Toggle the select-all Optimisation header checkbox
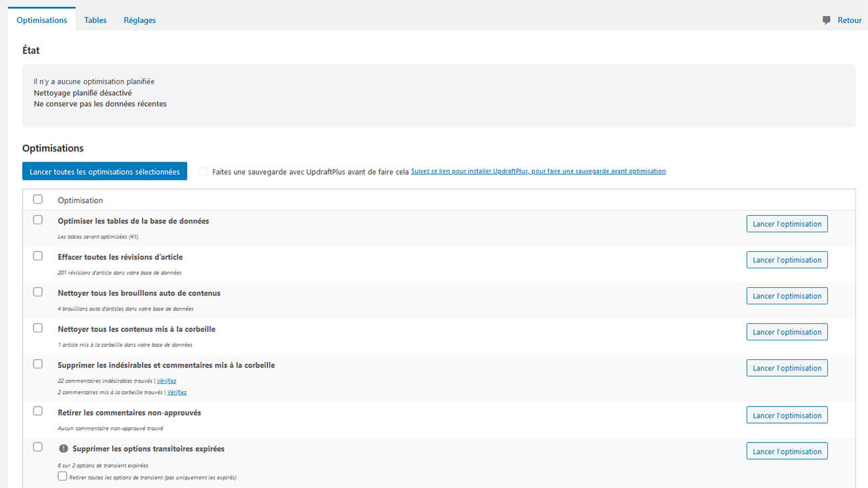Image resolution: width=868 pixels, height=488 pixels. click(x=38, y=199)
